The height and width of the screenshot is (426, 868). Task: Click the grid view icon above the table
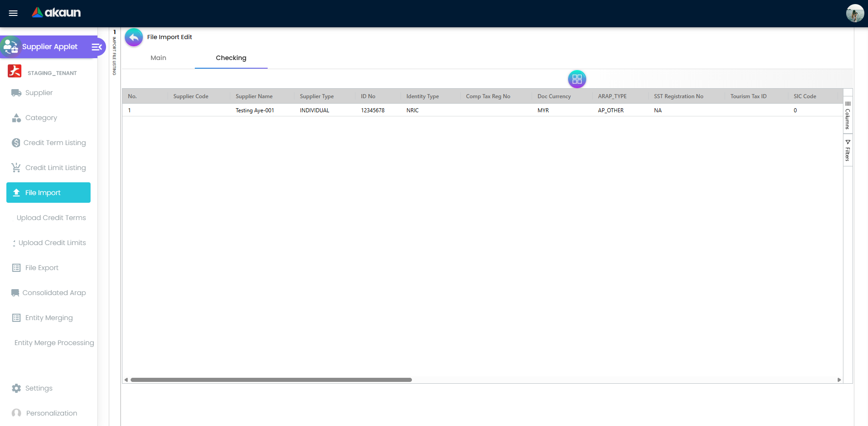[577, 79]
